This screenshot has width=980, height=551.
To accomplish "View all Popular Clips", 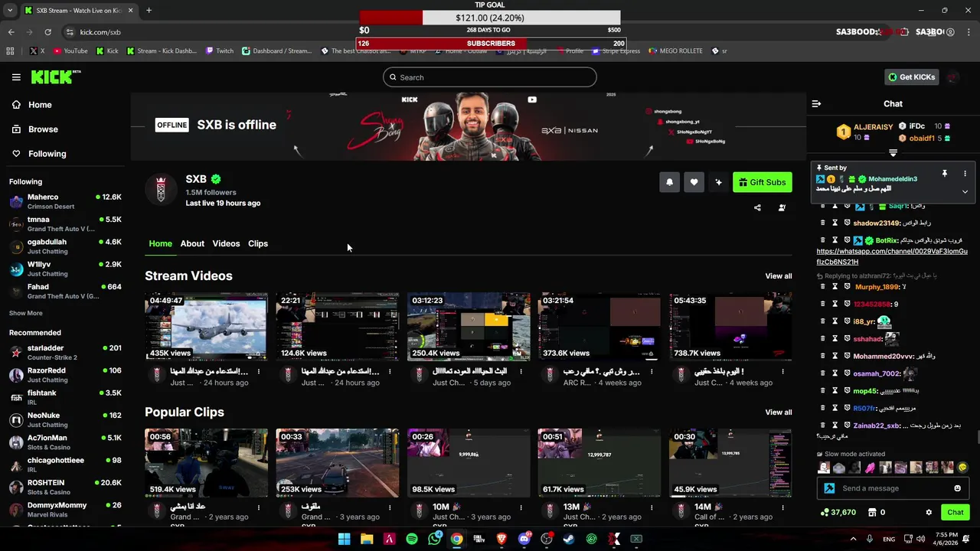I will point(779,412).
